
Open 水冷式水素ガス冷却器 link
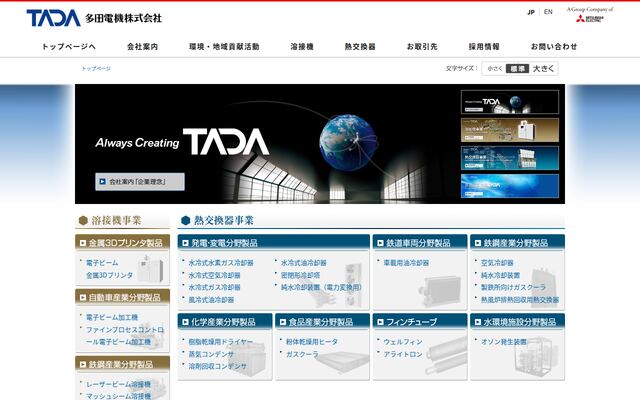221,263
